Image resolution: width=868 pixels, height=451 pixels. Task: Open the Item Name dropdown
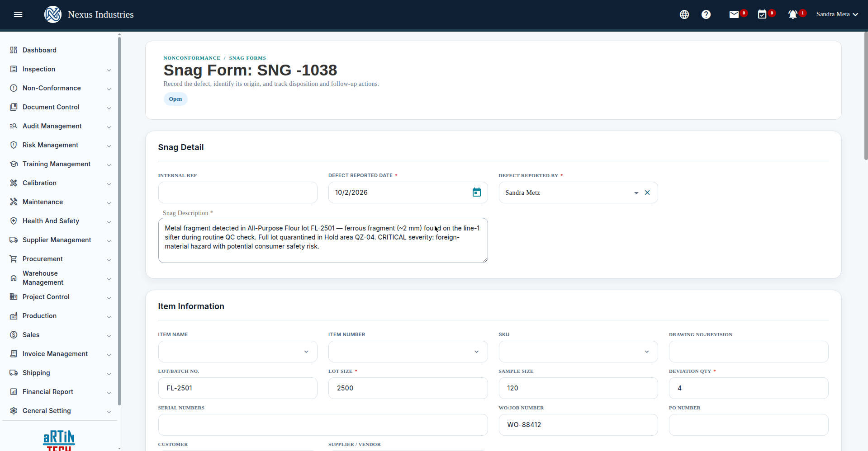coord(238,352)
